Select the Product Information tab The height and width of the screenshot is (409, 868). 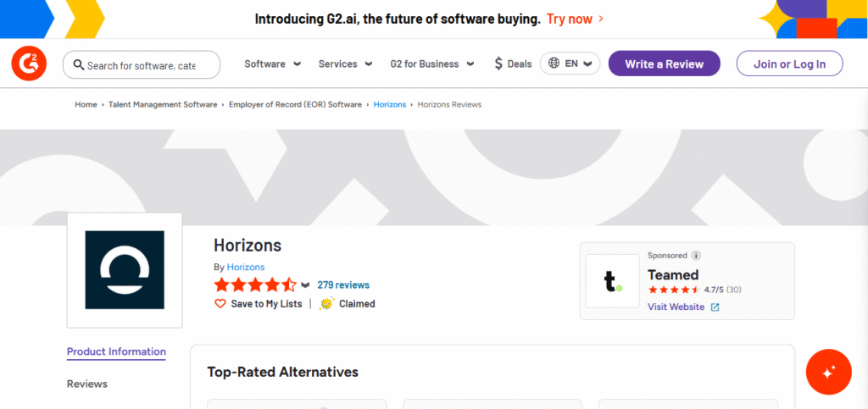[116, 351]
